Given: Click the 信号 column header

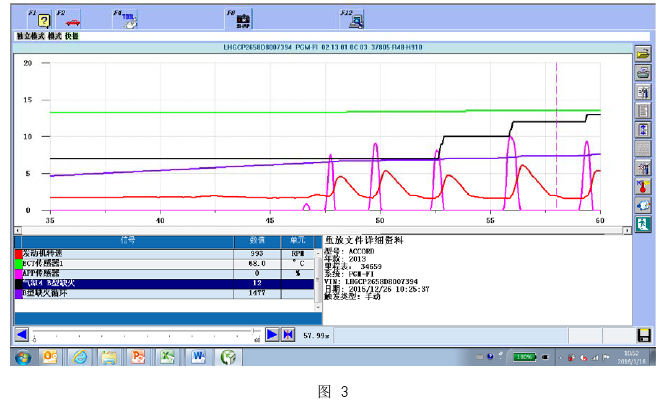Looking at the screenshot, I should click(x=125, y=241).
